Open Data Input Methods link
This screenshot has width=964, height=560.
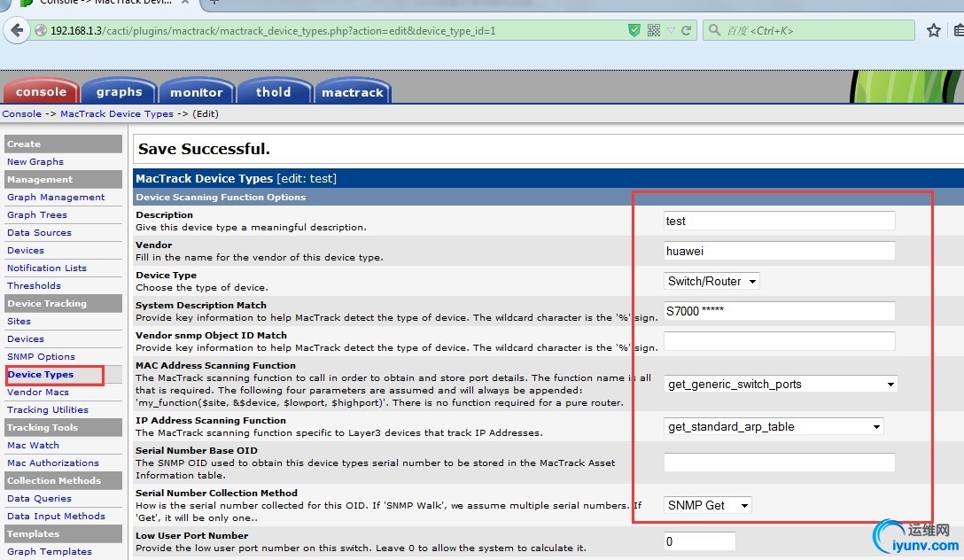56,517
